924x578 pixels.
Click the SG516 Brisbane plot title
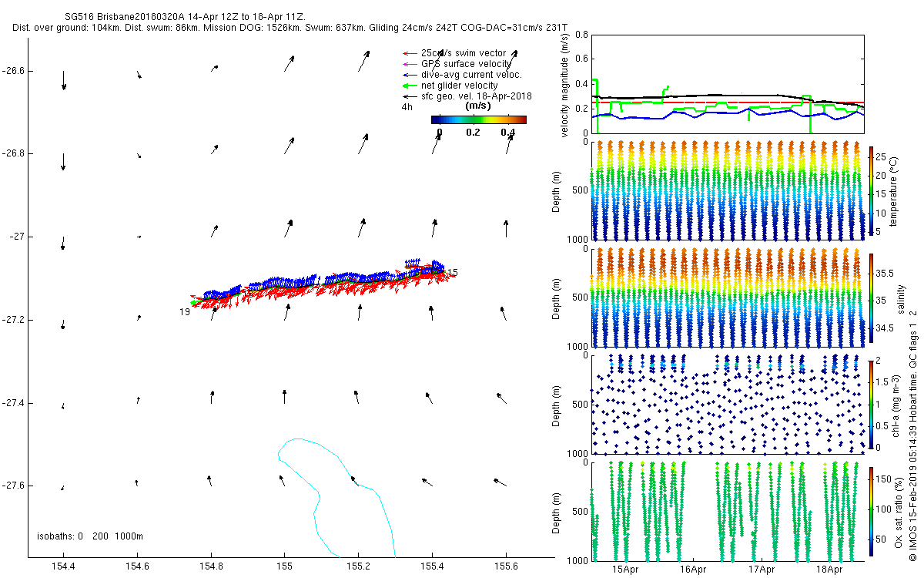click(185, 15)
